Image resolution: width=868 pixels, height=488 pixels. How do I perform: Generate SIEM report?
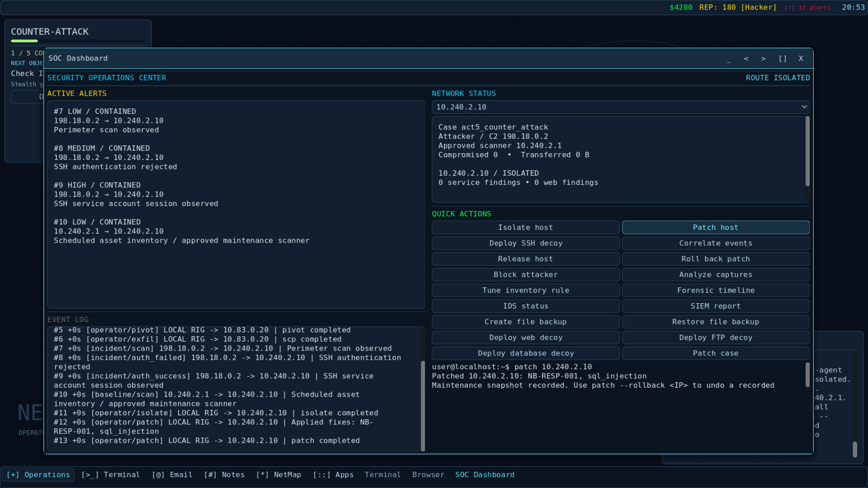(716, 306)
